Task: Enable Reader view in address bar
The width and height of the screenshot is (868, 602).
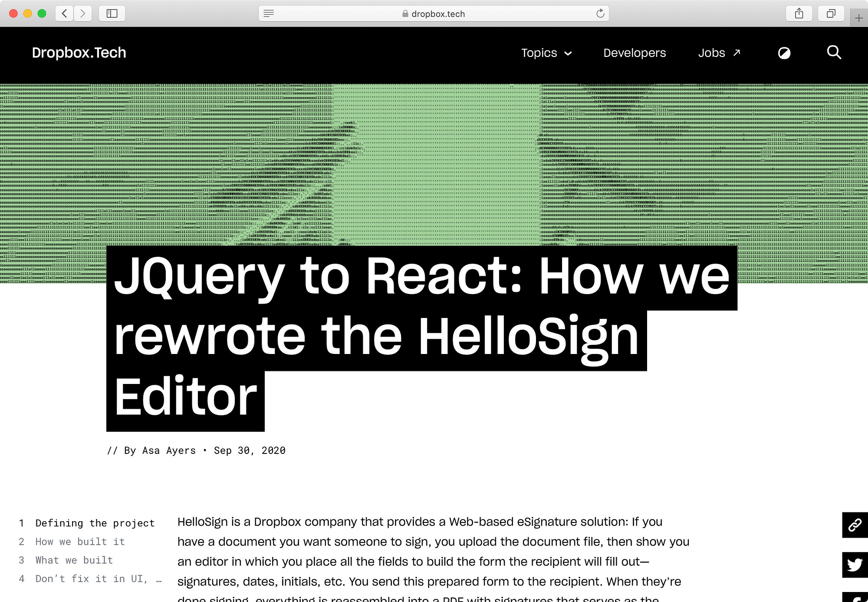Action: point(269,13)
